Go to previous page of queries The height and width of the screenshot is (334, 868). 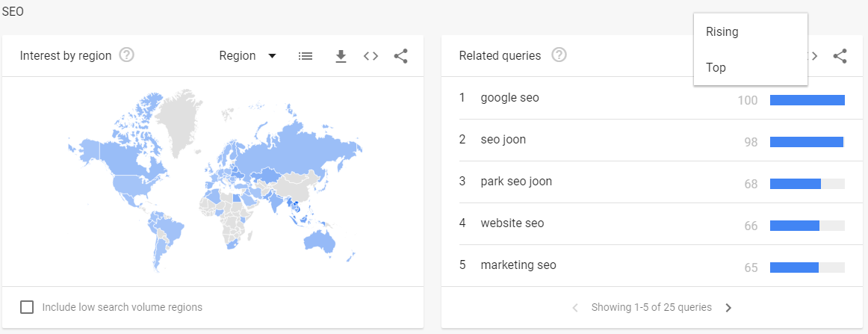click(575, 308)
